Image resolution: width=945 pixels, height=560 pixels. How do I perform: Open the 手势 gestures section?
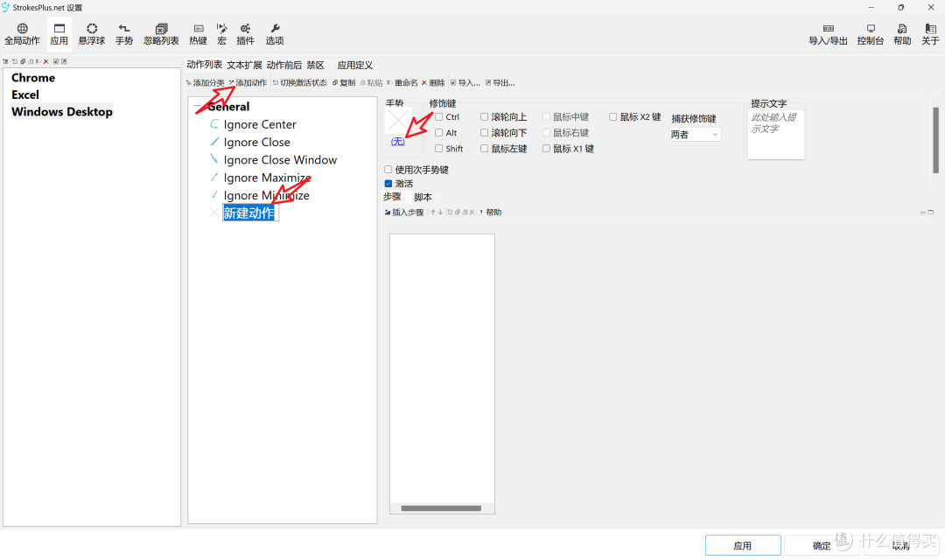[x=124, y=34]
